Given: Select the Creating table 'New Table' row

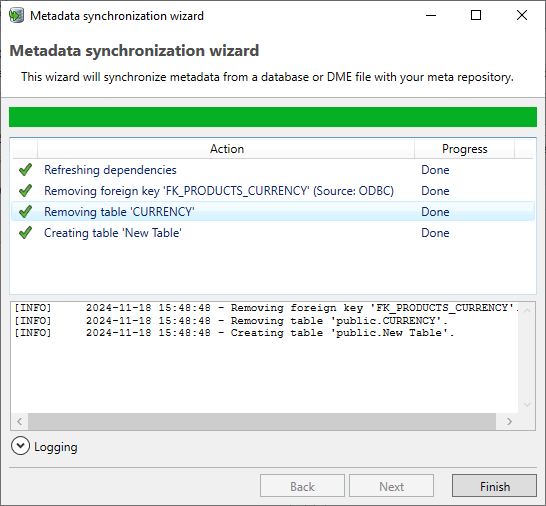Looking at the screenshot, I should tap(273, 233).
